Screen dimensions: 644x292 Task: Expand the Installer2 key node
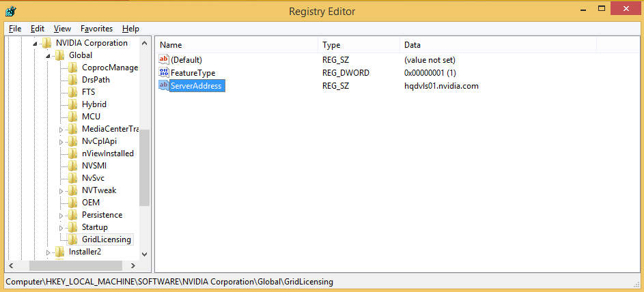click(x=48, y=252)
